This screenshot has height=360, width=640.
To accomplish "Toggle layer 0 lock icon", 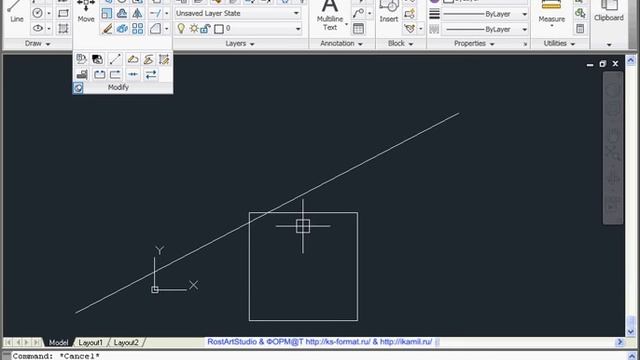I will [205, 29].
